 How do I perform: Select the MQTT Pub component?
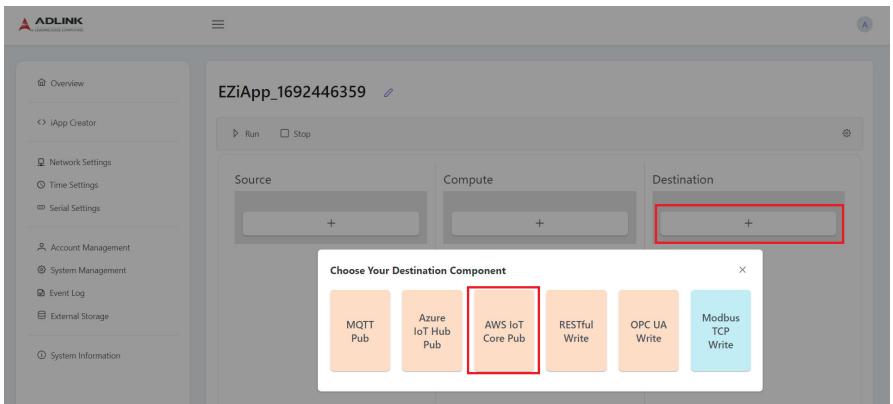point(360,331)
